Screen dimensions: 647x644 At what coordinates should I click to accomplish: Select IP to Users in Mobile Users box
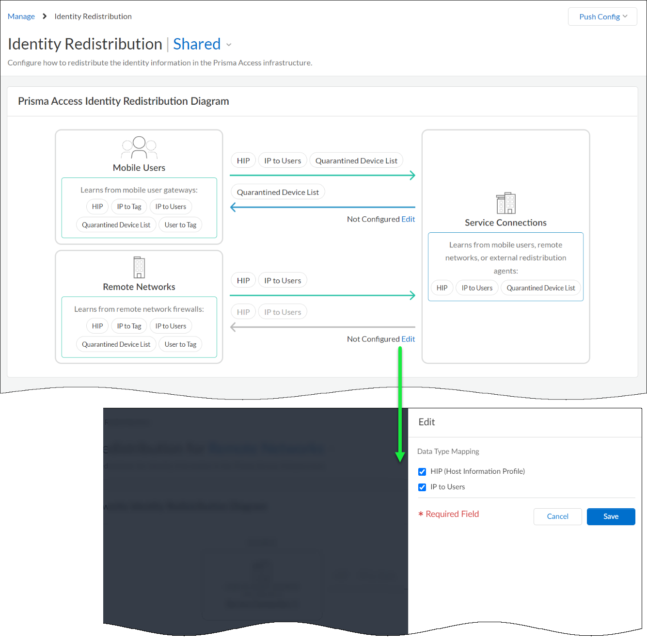(x=171, y=207)
